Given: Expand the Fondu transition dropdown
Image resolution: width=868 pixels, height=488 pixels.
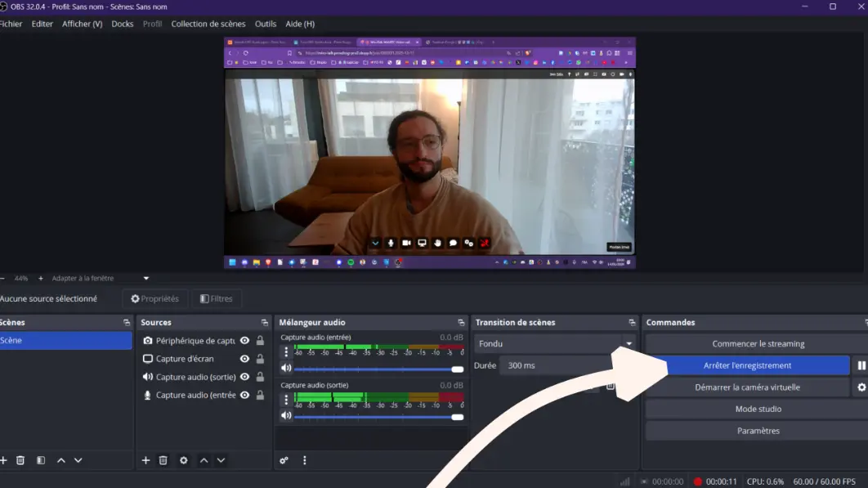Looking at the screenshot, I should pos(629,344).
